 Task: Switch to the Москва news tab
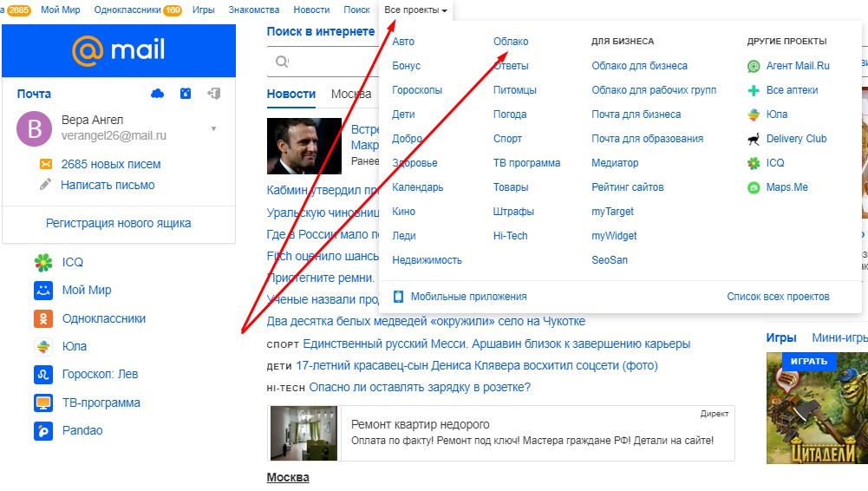[351, 94]
